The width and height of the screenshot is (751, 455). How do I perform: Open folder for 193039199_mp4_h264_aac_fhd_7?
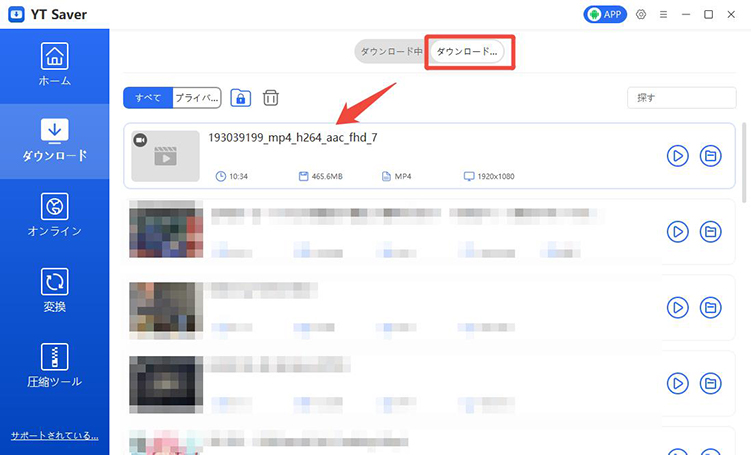click(710, 156)
